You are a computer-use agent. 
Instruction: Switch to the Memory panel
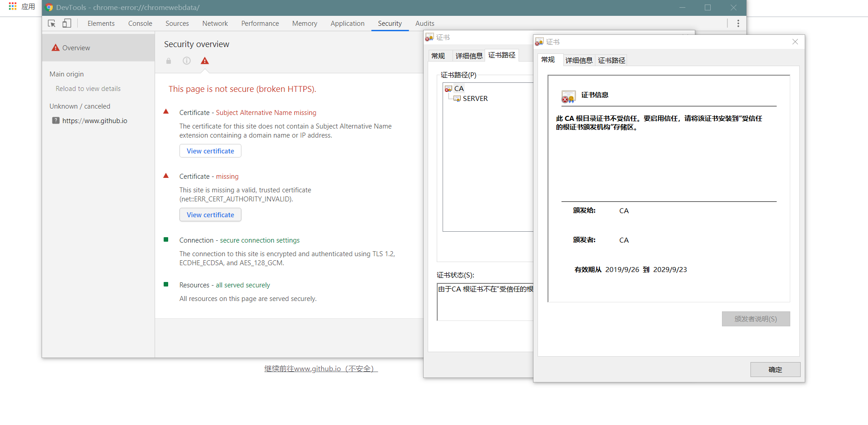point(305,24)
